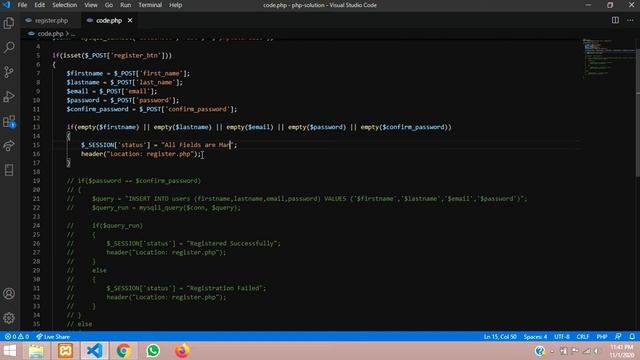This screenshot has height=360, width=640.
Task: Click the Live Share status bar button
Action: tap(53, 337)
